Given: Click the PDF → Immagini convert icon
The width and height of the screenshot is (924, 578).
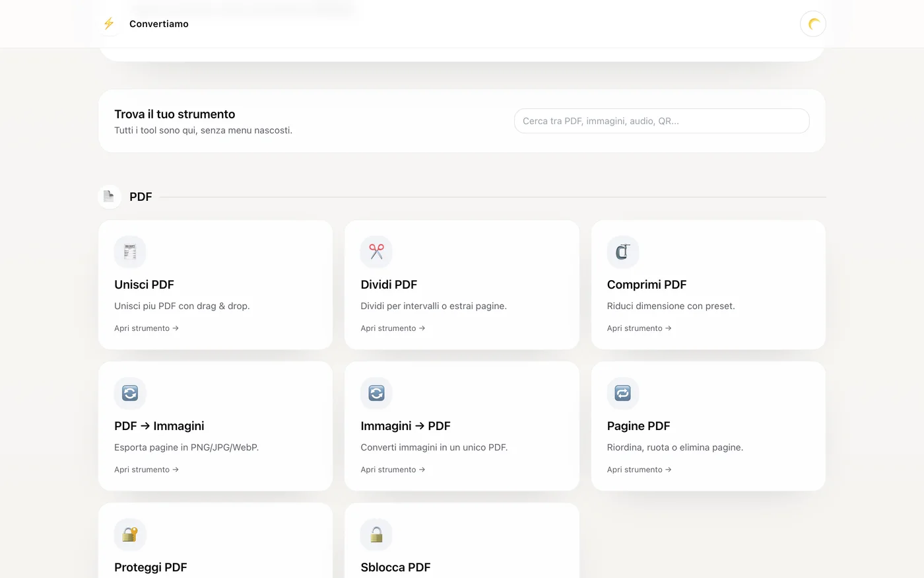Looking at the screenshot, I should [x=130, y=393].
